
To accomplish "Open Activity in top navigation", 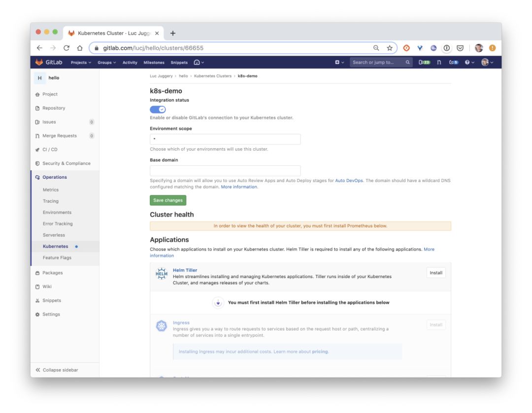I will point(130,63).
